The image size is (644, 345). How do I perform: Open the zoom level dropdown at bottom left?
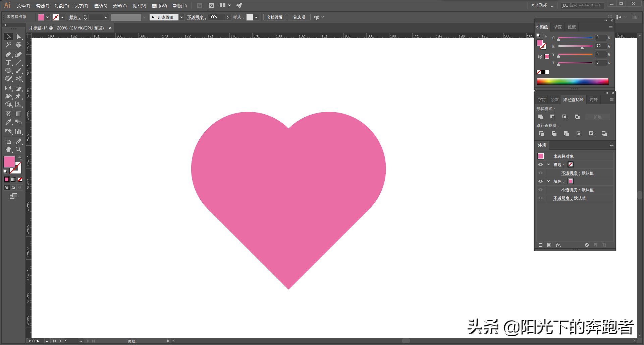point(47,341)
